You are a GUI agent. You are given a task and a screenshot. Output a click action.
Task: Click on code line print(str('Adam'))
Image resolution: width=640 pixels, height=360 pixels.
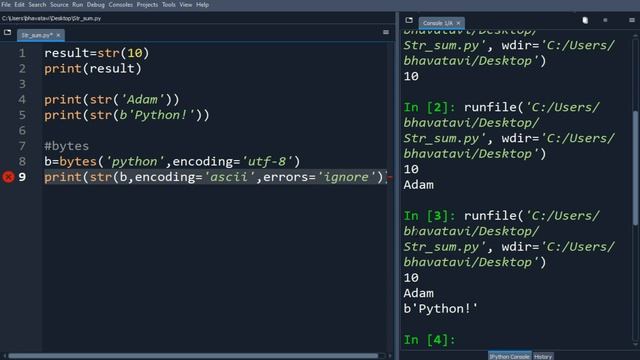tap(112, 100)
